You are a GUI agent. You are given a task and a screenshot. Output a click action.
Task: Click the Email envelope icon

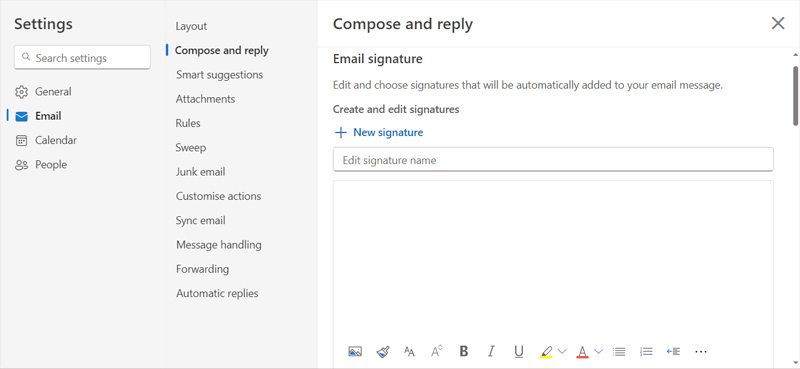21,116
